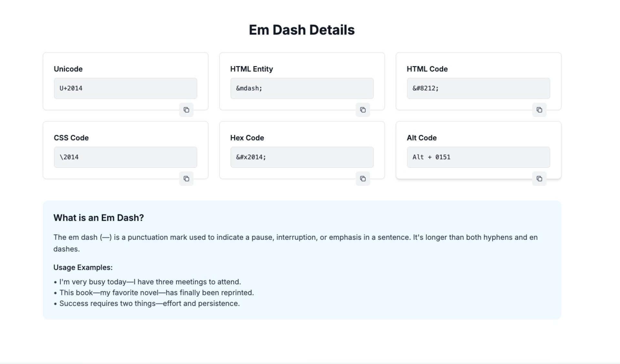This screenshot has height=364, width=620.
Task: Copy the Hex Code value icon
Action: pos(363,178)
